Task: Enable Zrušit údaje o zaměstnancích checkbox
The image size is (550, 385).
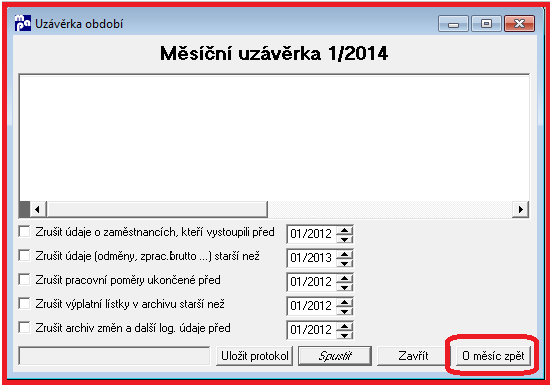Action: 24,232
